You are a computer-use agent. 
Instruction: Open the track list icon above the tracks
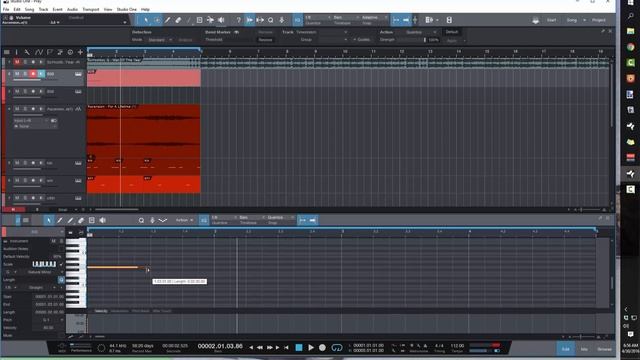pos(7,52)
